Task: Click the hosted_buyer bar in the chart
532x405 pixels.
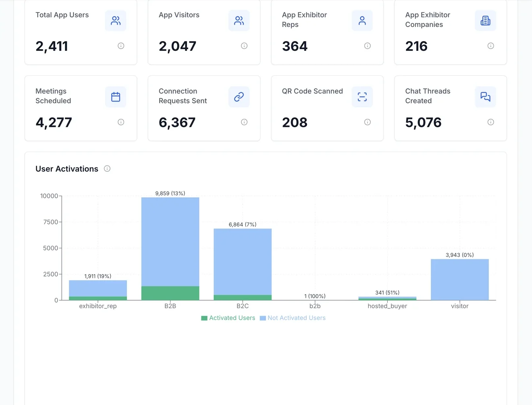Action: coord(387,299)
